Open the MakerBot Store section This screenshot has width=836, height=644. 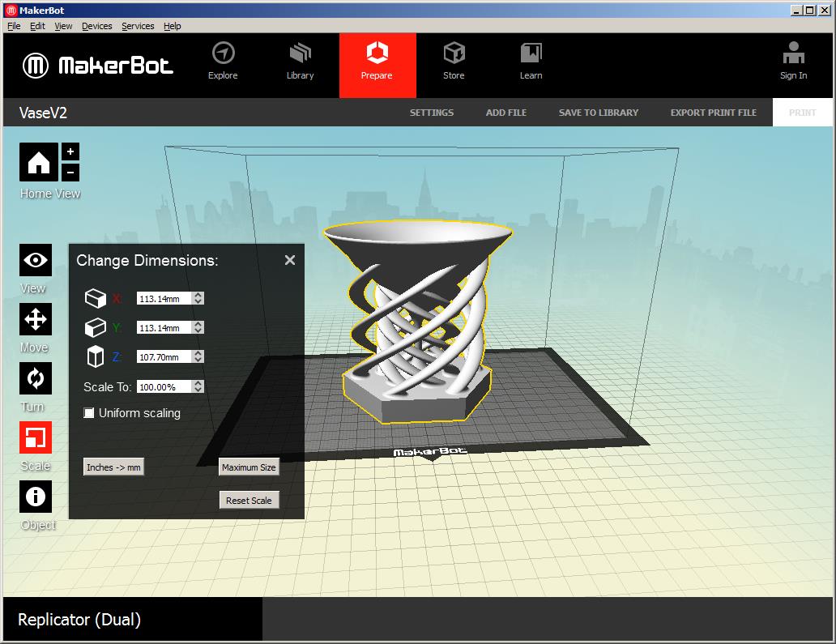(454, 62)
